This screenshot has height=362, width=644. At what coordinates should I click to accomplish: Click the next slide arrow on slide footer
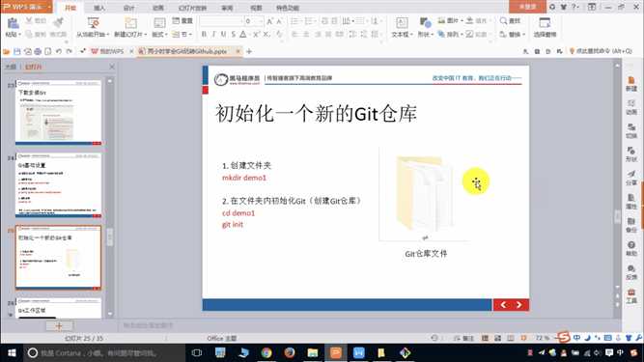pos(519,304)
